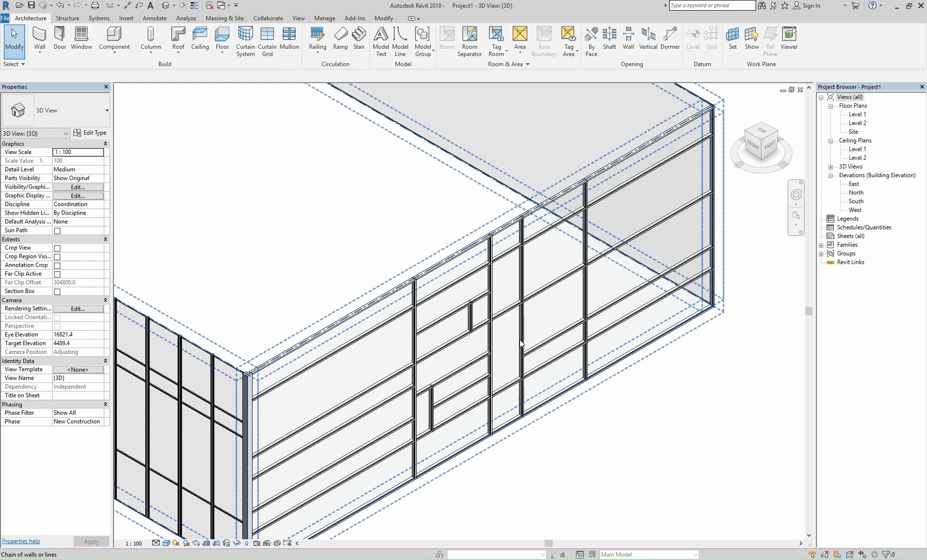Image resolution: width=927 pixels, height=560 pixels.
Task: Open the Massing & Site tab
Action: point(225,18)
